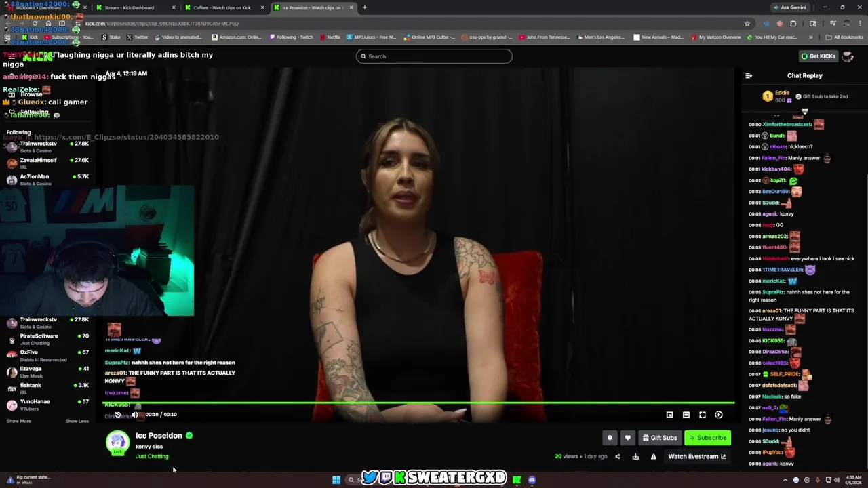Open Discord from the taskbar
Screen dimensions: 868x488
click(x=532, y=480)
